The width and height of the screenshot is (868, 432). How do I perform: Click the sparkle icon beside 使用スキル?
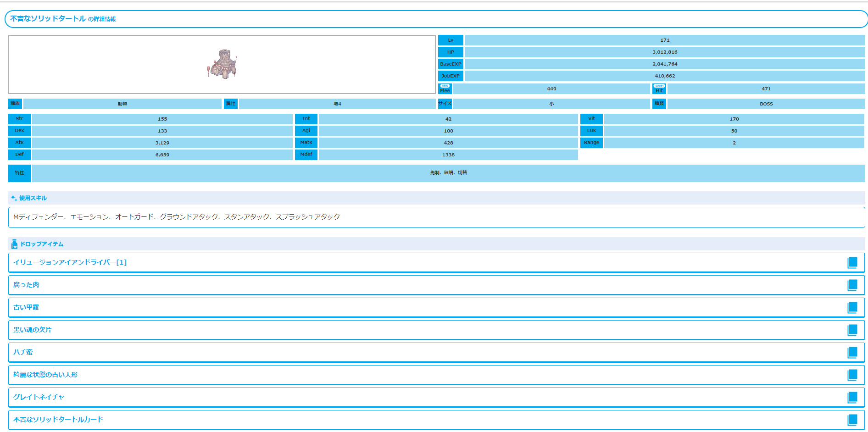click(x=14, y=198)
